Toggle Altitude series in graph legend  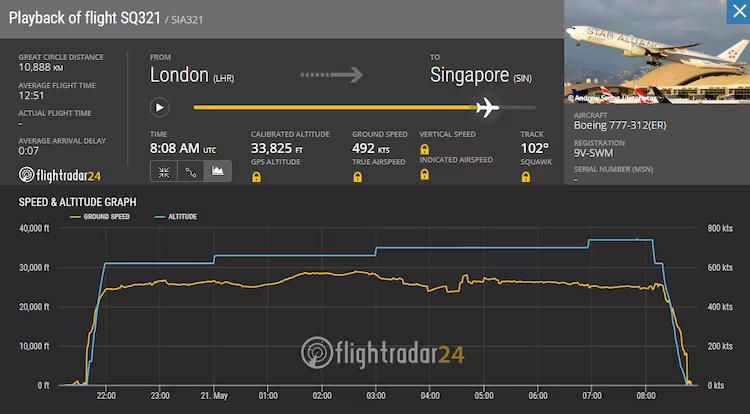[x=174, y=216]
